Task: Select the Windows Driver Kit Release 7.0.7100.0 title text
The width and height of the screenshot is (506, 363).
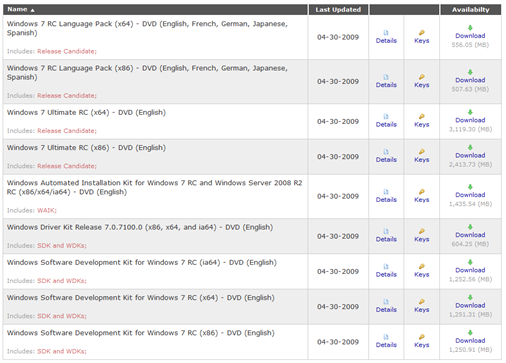Action: click(x=140, y=227)
